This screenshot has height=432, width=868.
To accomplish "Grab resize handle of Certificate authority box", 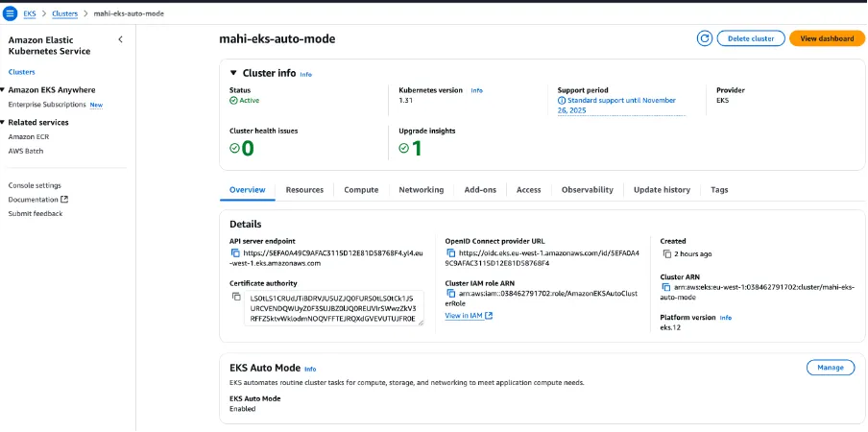I will pos(421,323).
